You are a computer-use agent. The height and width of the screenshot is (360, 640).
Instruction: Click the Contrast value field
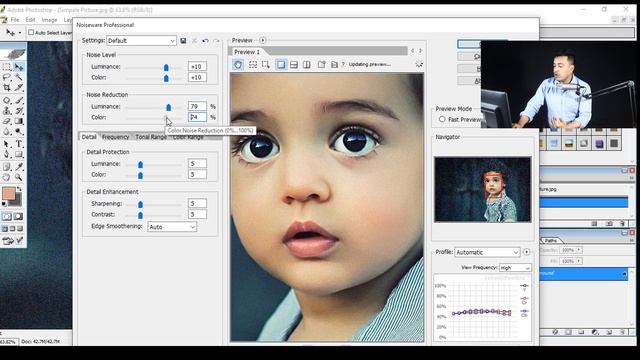198,214
